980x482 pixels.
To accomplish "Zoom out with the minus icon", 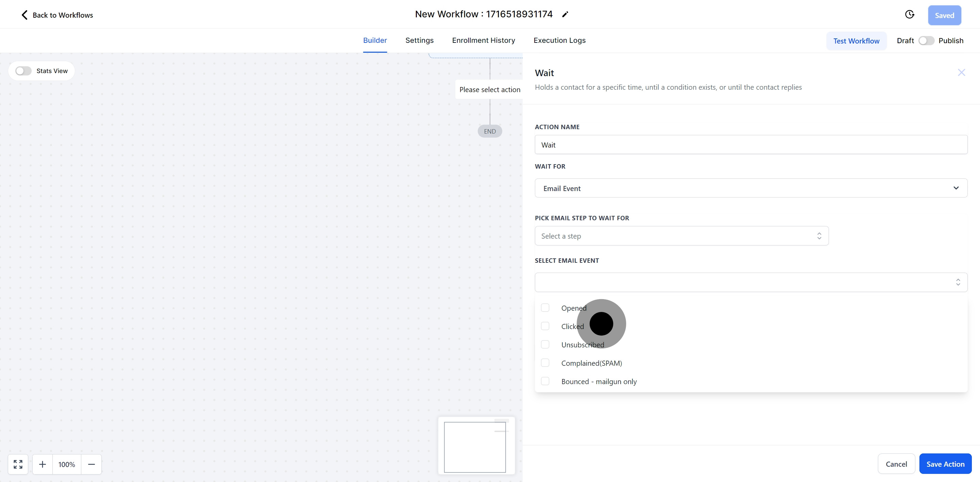I will [x=91, y=464].
